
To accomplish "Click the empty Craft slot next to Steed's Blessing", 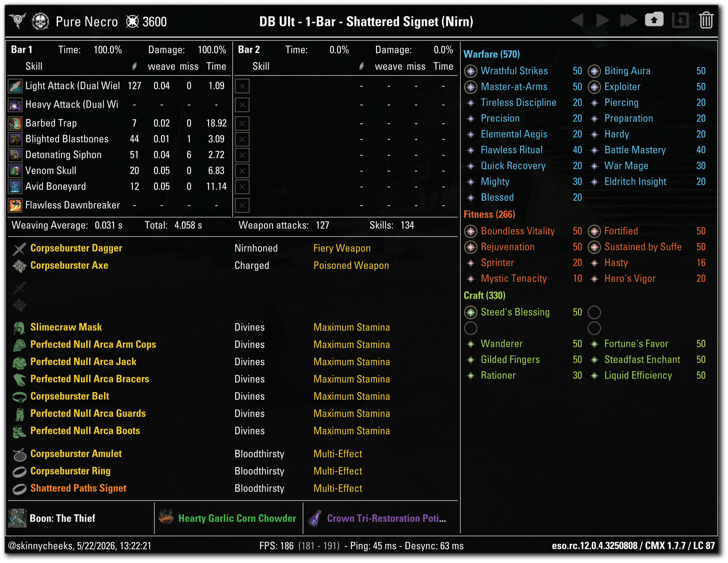I will pyautogui.click(x=594, y=312).
